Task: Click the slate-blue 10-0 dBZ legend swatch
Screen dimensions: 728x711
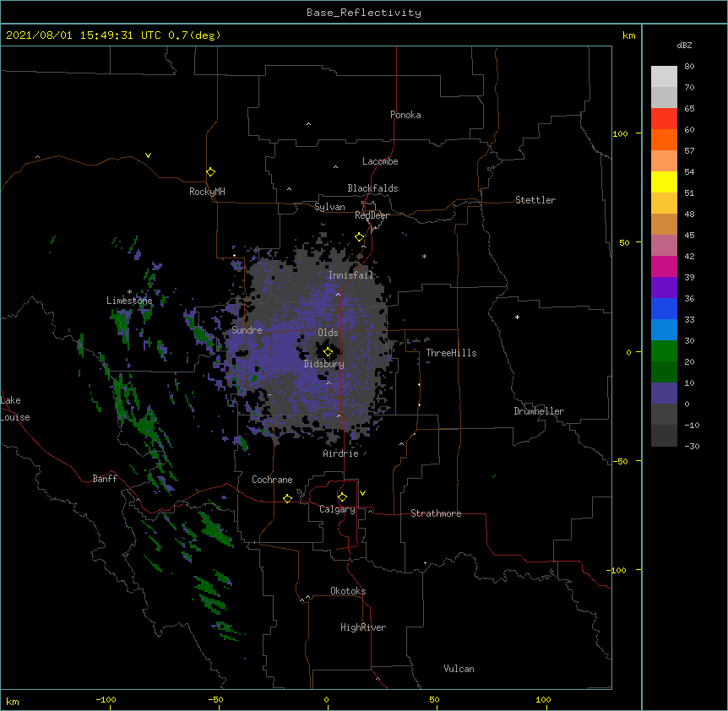Action: pos(664,393)
